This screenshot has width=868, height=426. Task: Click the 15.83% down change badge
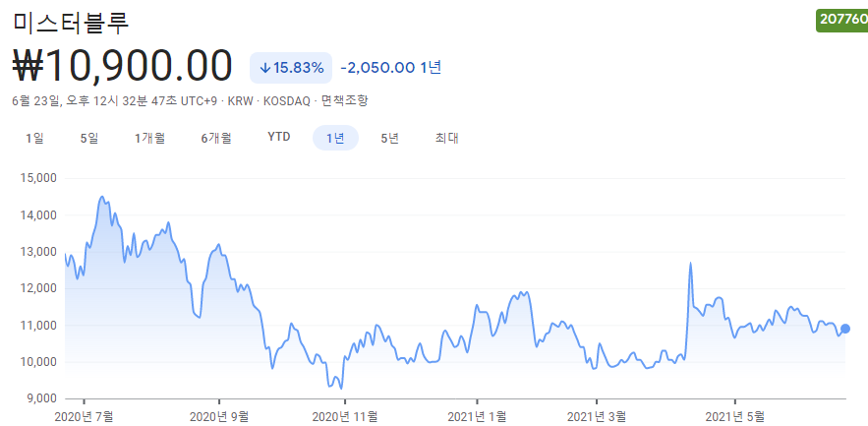tap(291, 68)
